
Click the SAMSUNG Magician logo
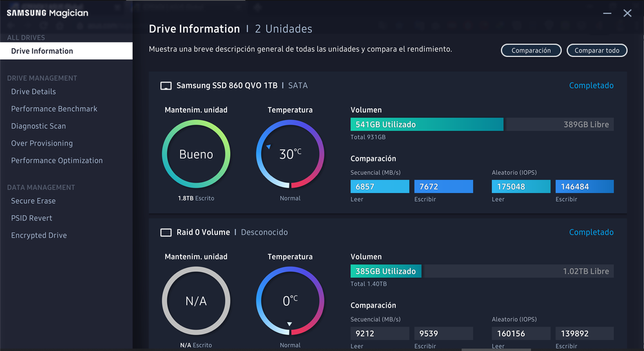coord(47,13)
